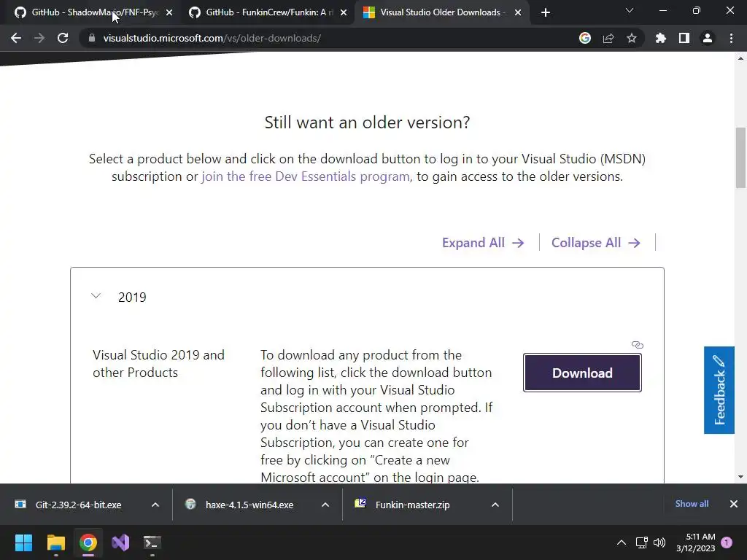Image resolution: width=747 pixels, height=560 pixels.
Task: Open Chrome's three-dot menu
Action: point(731,38)
